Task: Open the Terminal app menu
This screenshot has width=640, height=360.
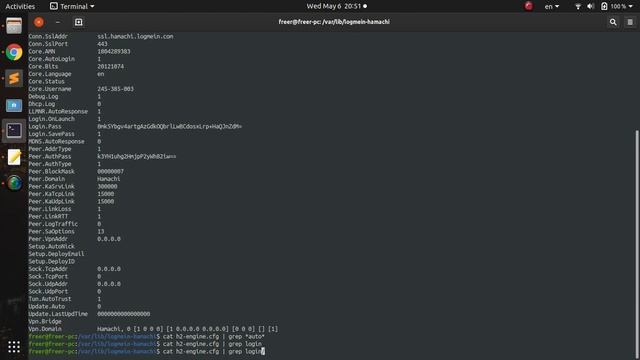Action: pyautogui.click(x=72, y=6)
